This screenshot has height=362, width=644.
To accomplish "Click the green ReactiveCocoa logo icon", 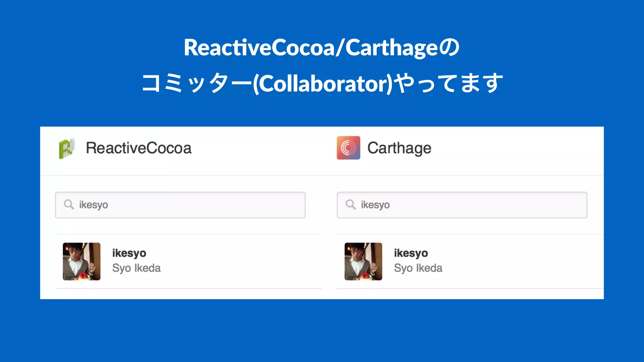I will click(x=67, y=148).
